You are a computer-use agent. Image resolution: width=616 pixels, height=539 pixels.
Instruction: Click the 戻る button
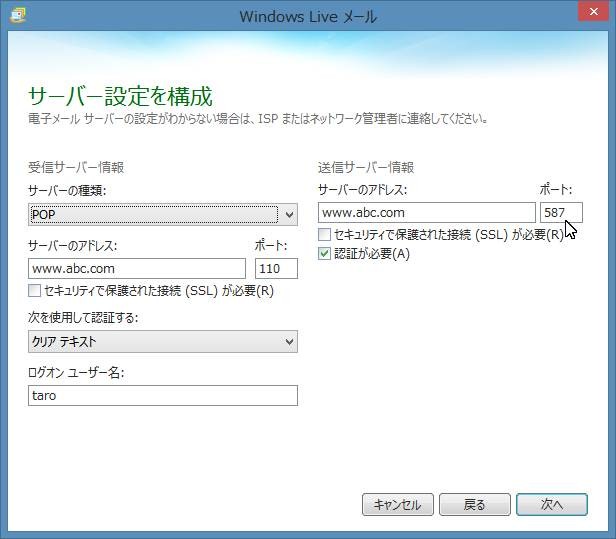tap(475, 504)
